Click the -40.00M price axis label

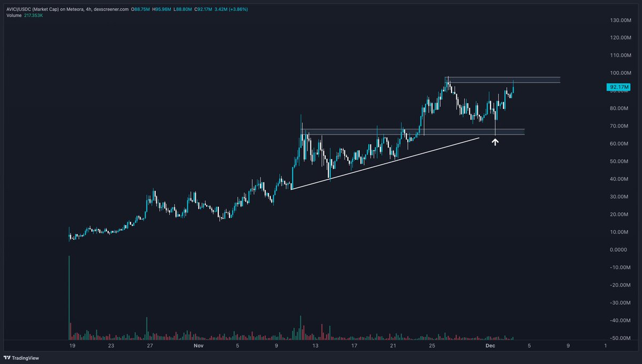click(621, 321)
